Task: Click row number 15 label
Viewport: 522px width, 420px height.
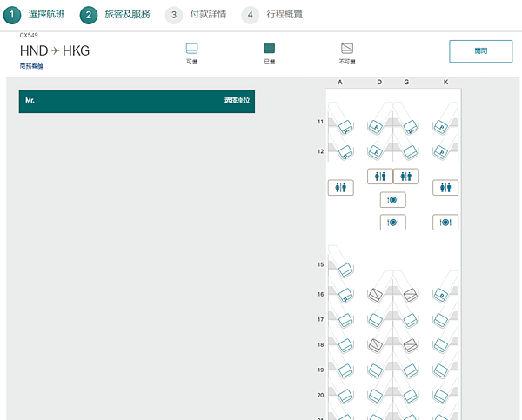Action: point(320,264)
